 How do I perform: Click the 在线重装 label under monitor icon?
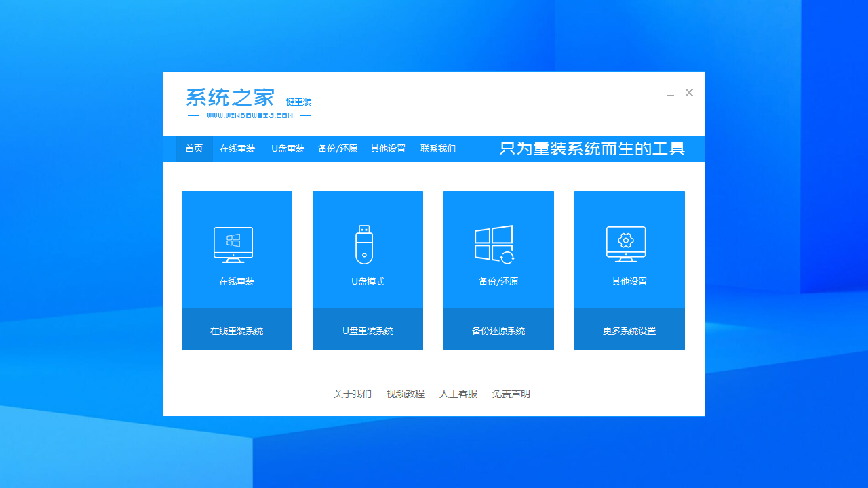237,281
